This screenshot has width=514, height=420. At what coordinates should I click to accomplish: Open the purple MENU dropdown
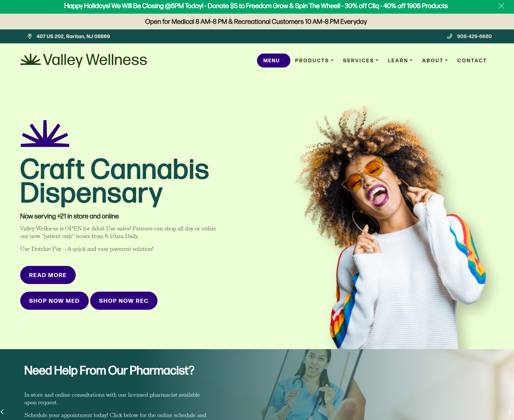click(274, 60)
